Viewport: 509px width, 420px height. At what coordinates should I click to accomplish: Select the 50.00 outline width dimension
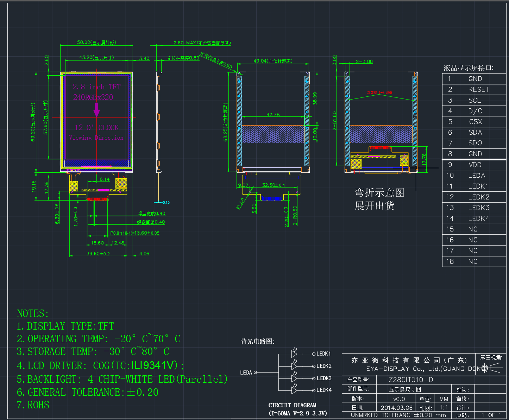coord(96,42)
